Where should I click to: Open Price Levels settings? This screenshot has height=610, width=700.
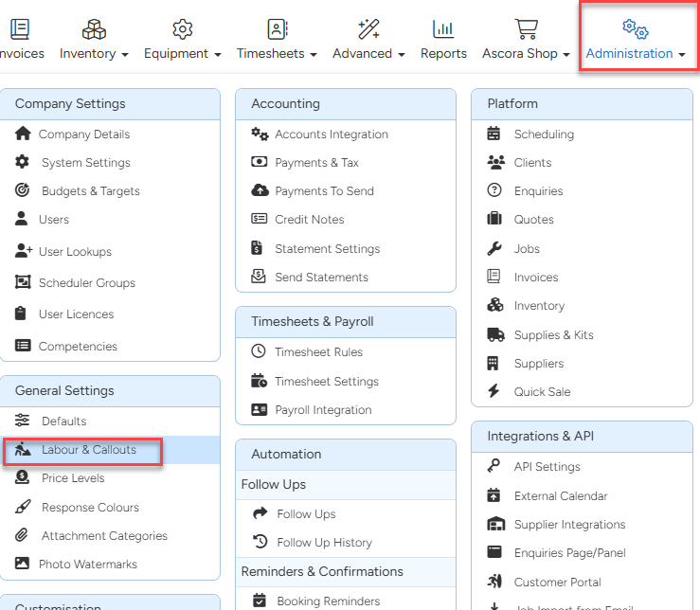[73, 478]
